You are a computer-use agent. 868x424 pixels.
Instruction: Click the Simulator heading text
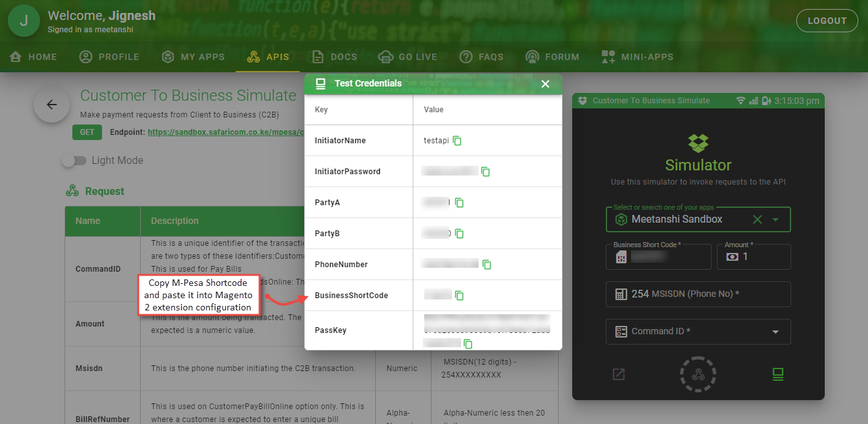click(x=698, y=165)
